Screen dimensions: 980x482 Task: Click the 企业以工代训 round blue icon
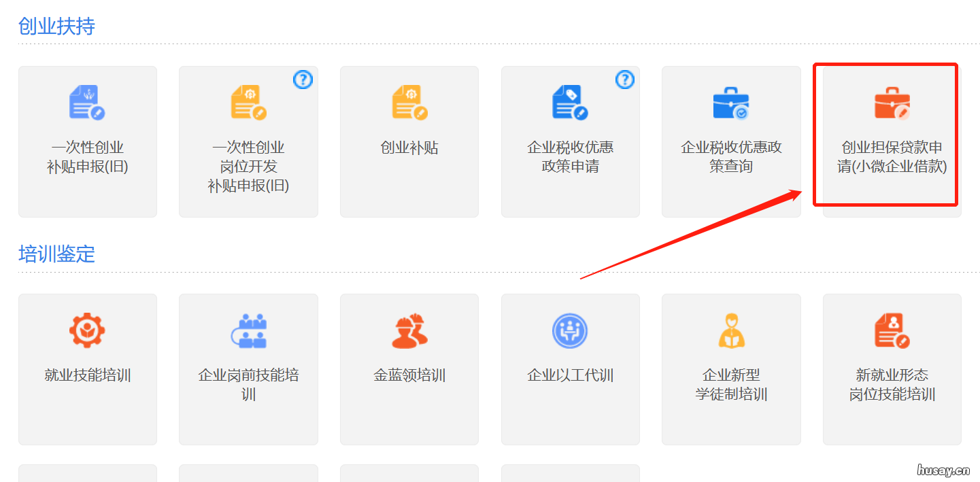coord(570,331)
